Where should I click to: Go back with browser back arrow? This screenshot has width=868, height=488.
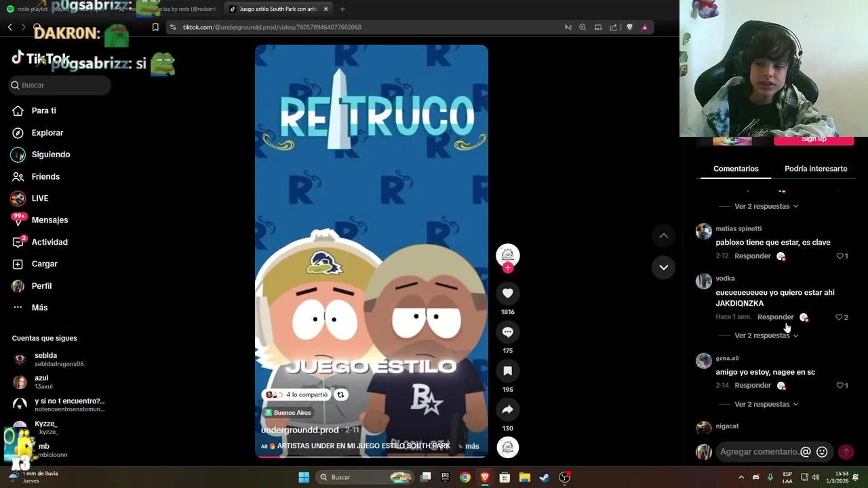[10, 27]
